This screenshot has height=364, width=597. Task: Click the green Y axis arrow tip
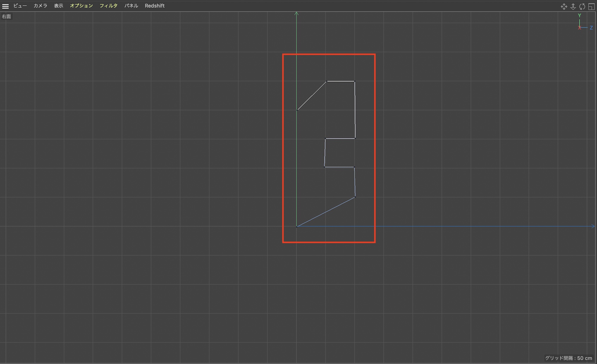[296, 13]
